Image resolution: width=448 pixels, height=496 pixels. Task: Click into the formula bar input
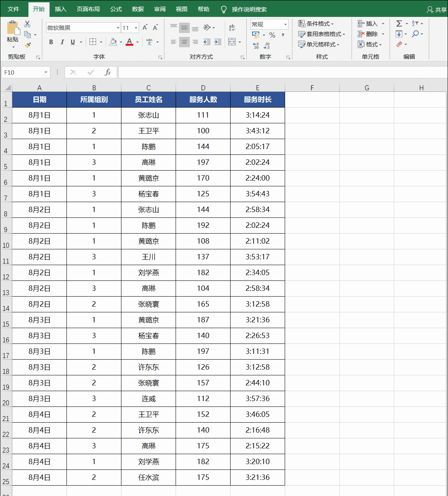point(283,72)
